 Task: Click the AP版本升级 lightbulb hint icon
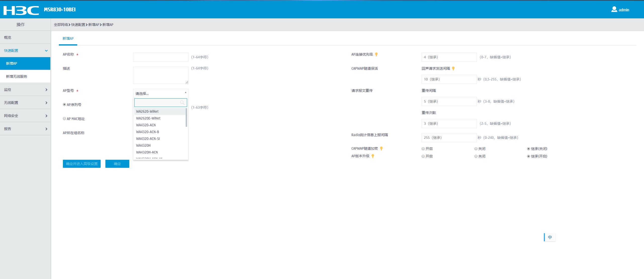[x=373, y=156]
